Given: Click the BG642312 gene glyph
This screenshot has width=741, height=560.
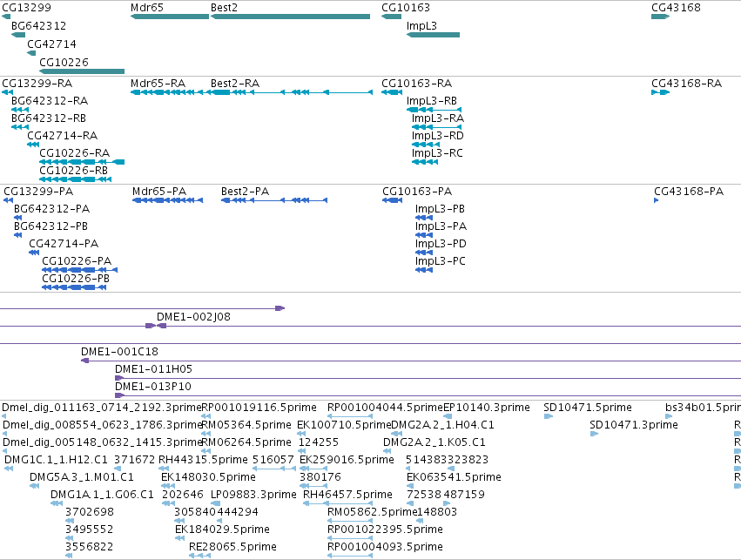Looking at the screenshot, I should (18, 35).
